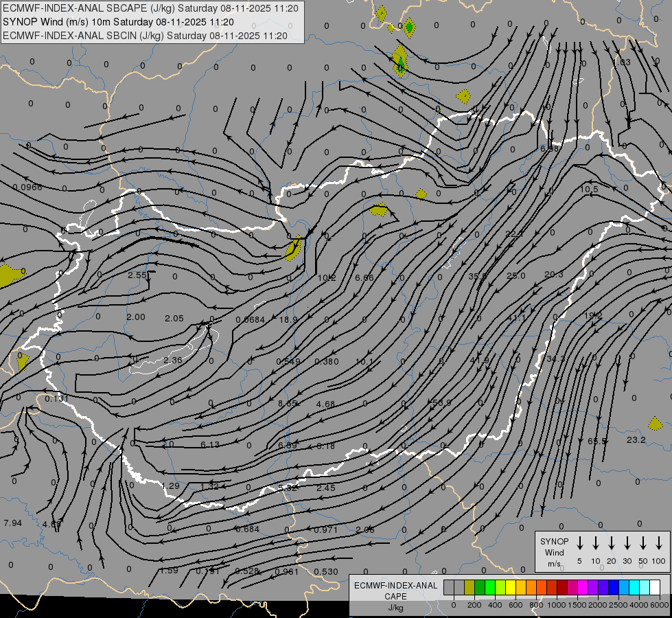This screenshot has width=672, height=618.
Task: Click the 'SYNOP Wind m/s' legend label
Action: 554,553
